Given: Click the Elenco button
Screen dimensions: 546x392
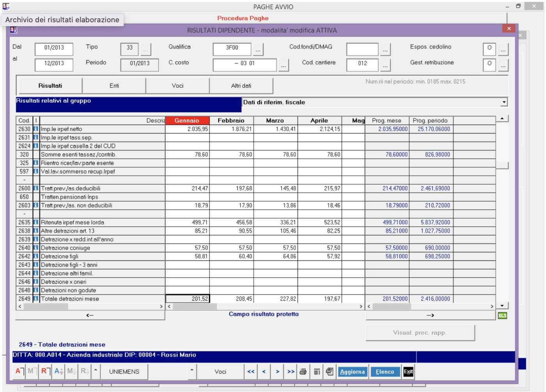Looking at the screenshot, I should [385, 372].
